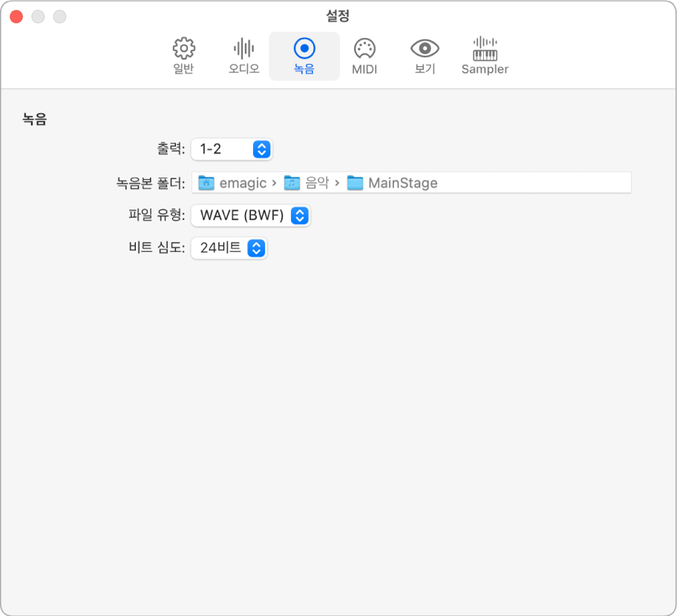The width and height of the screenshot is (677, 616).
Task: Click the 파일 유형 dropdown blue arrows
Action: (300, 215)
